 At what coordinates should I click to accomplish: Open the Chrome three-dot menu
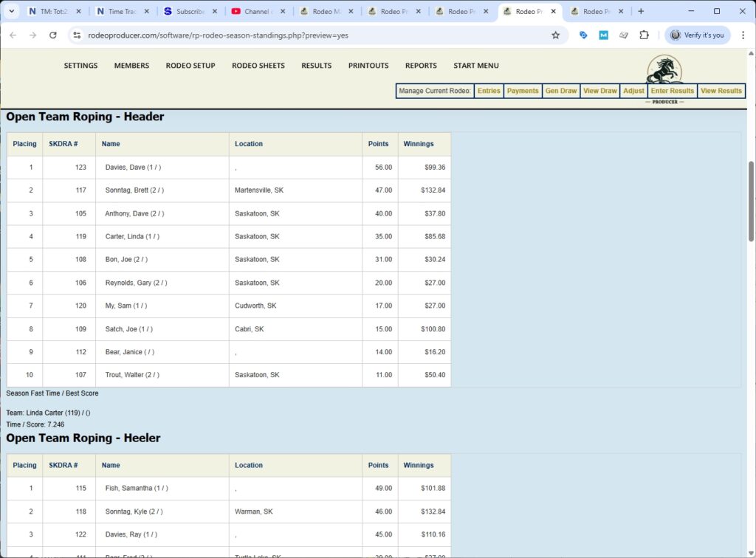743,35
